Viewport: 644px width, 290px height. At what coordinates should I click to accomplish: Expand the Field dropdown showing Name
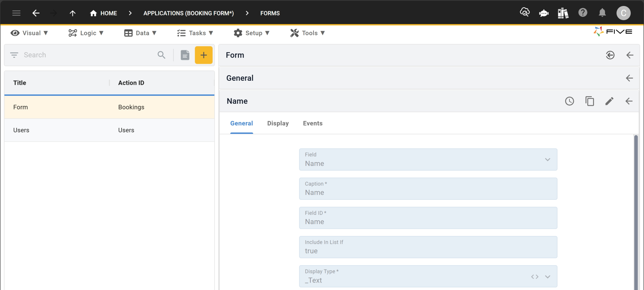(547, 159)
